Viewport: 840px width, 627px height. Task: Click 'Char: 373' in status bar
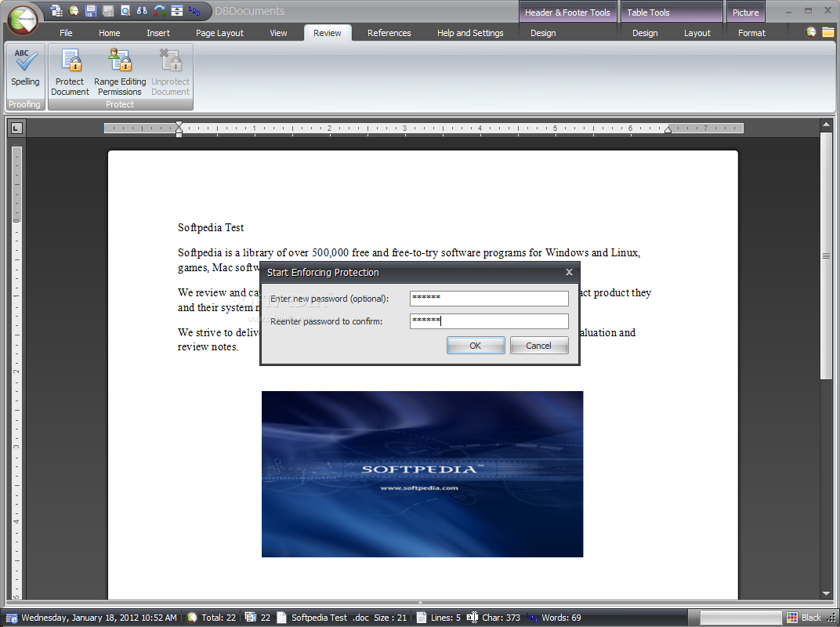tap(501, 618)
